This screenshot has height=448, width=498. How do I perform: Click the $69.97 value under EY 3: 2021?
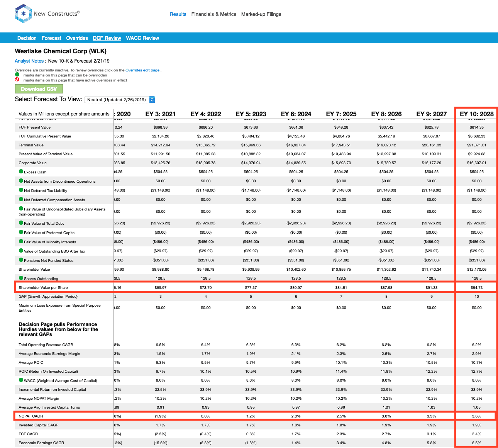(x=161, y=287)
